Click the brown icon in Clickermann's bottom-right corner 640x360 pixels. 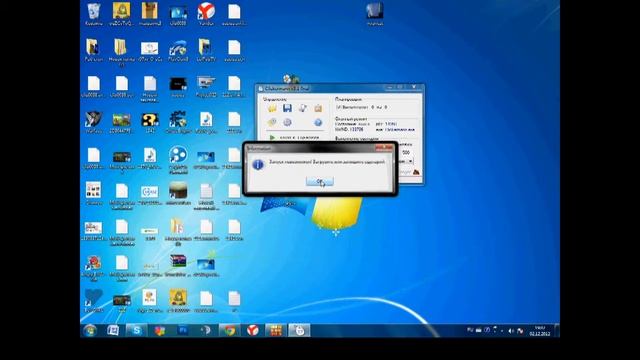coord(416,172)
